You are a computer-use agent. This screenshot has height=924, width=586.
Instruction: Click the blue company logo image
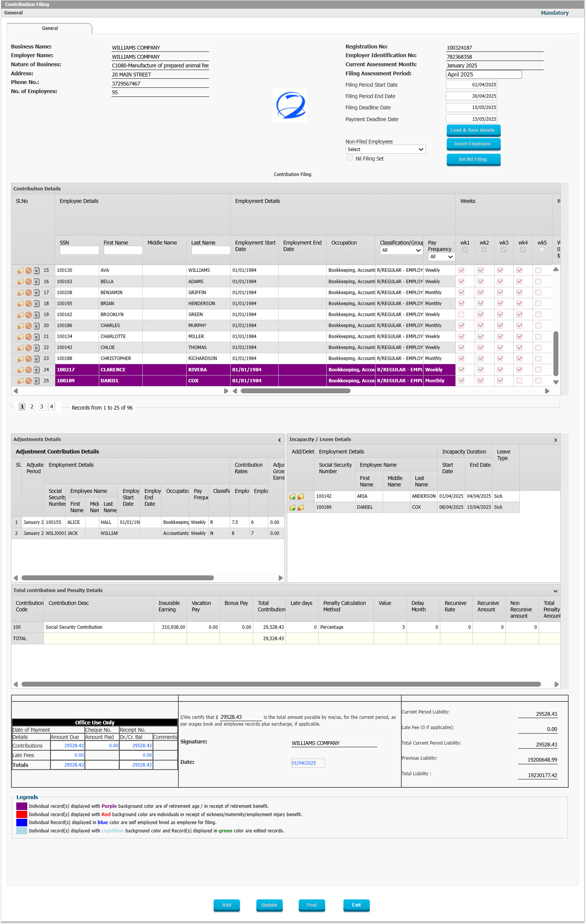click(x=290, y=105)
